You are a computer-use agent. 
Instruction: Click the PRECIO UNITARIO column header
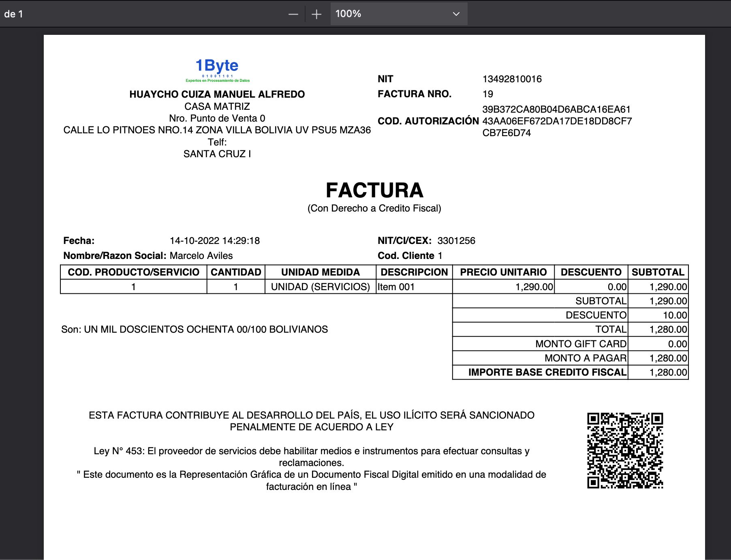(x=503, y=272)
